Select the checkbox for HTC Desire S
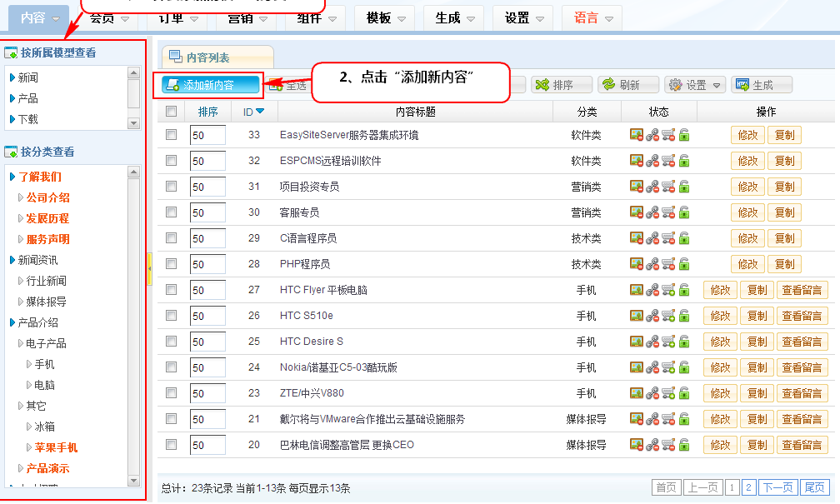Image resolution: width=840 pixels, height=504 pixels. [171, 342]
